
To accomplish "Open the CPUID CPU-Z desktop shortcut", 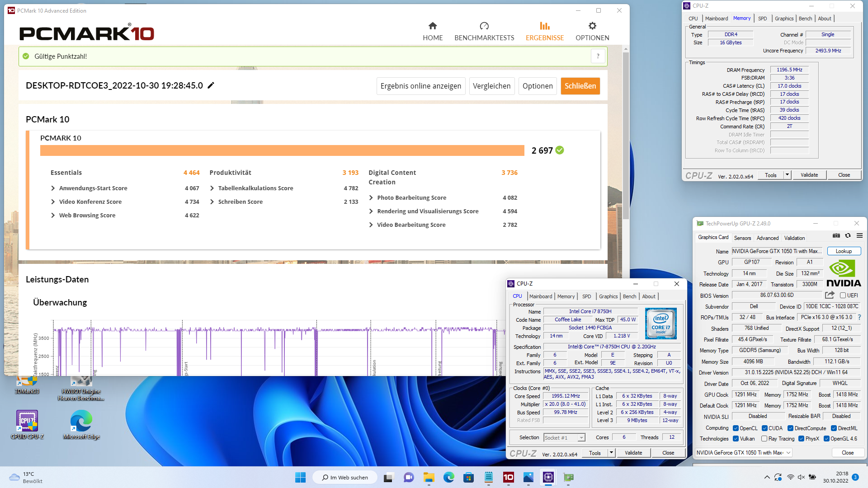I will (x=27, y=425).
